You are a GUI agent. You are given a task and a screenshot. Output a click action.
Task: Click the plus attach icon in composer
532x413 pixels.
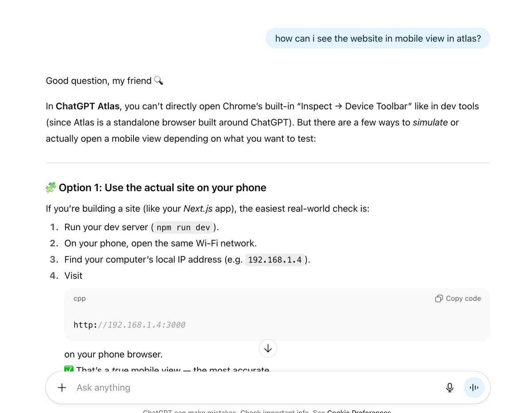coord(62,388)
